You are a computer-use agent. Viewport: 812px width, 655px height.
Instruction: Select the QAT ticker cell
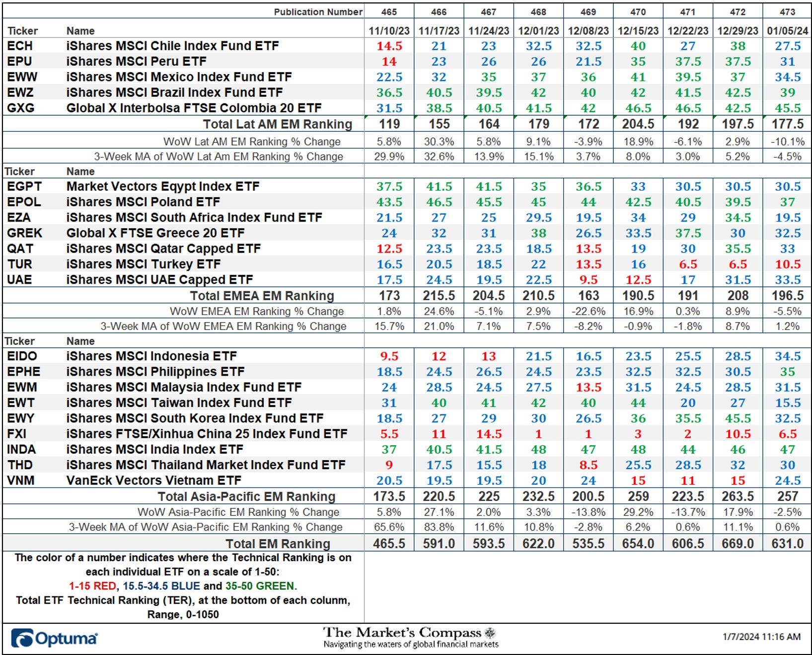(20, 248)
